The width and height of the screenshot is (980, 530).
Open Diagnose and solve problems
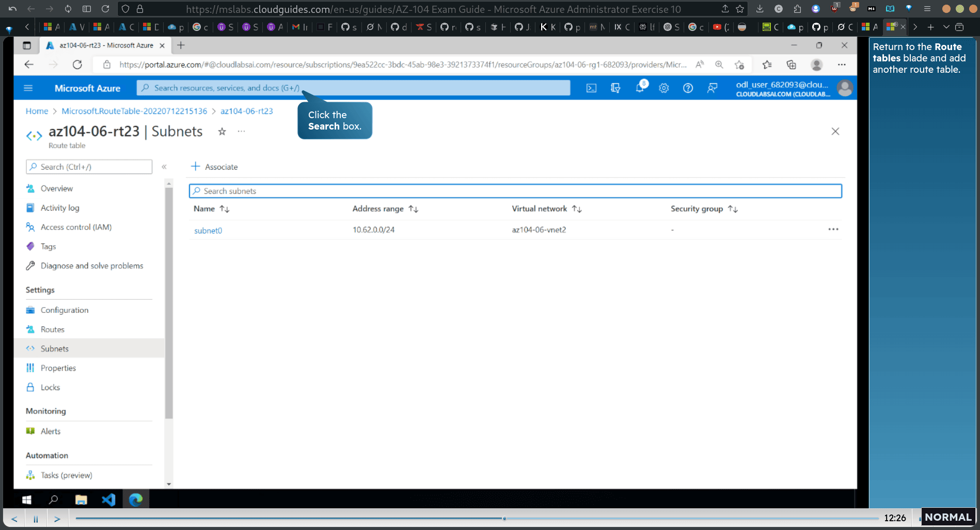click(92, 266)
